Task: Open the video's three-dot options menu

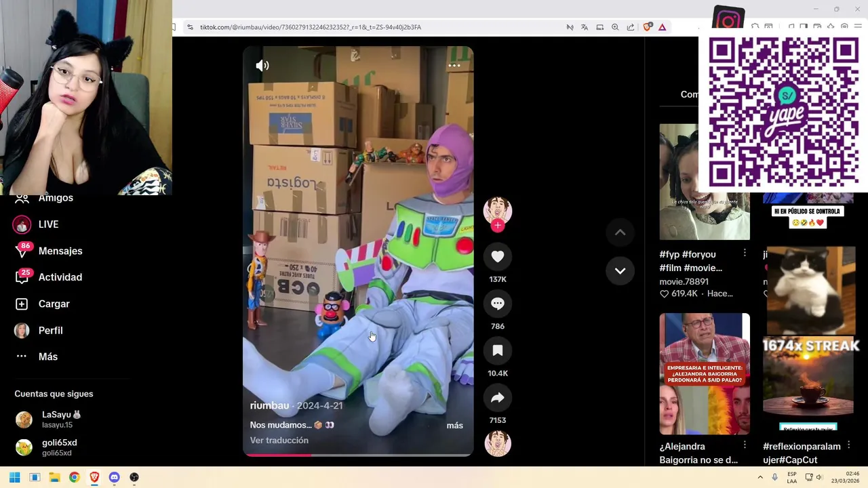Action: tap(454, 66)
